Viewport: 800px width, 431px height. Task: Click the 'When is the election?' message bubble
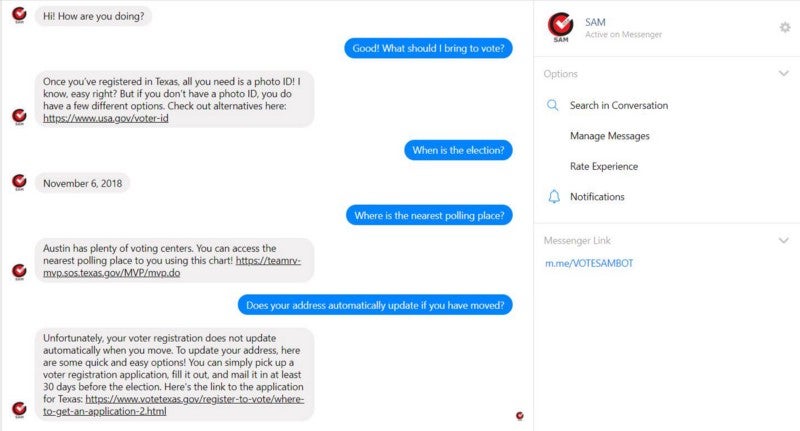pos(458,150)
